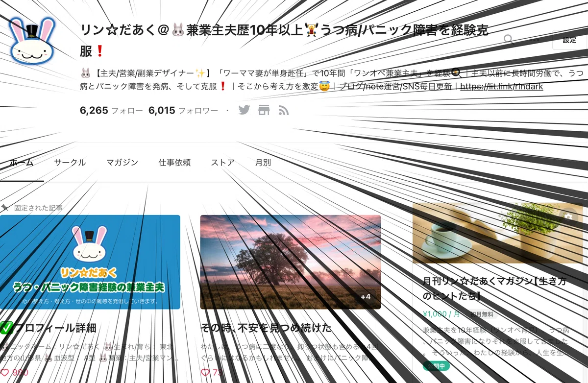Open the tree sunset article thumbnail

[291, 262]
